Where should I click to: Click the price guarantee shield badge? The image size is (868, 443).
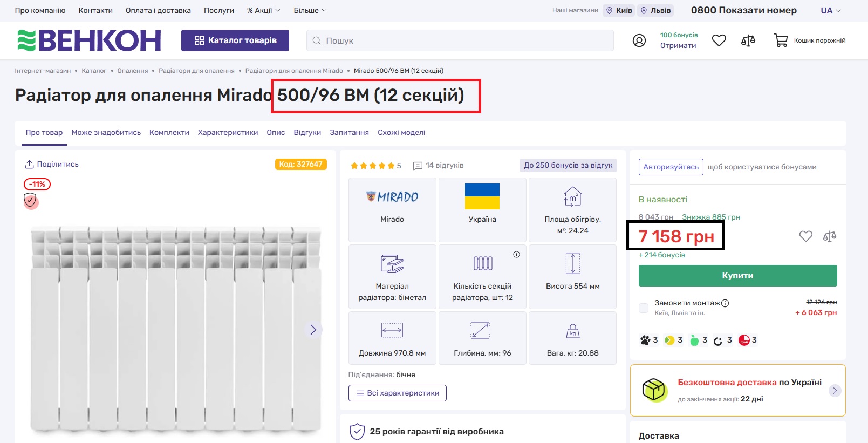click(x=31, y=201)
